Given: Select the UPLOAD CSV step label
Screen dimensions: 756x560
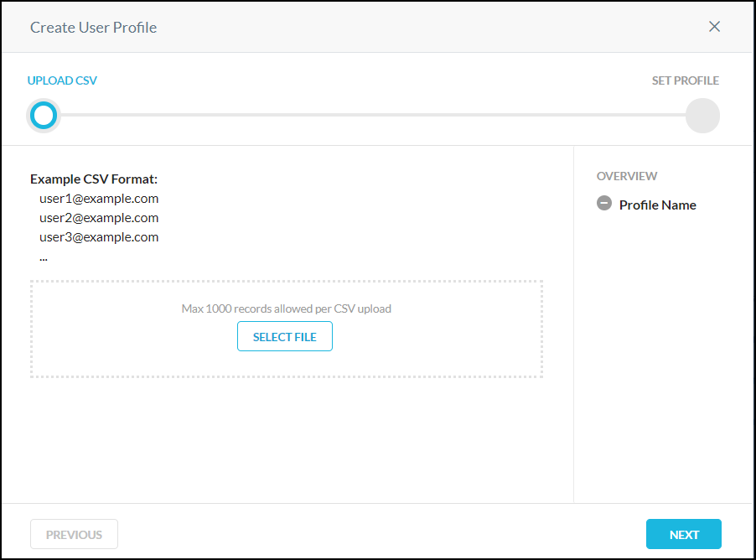Looking at the screenshot, I should point(62,81).
